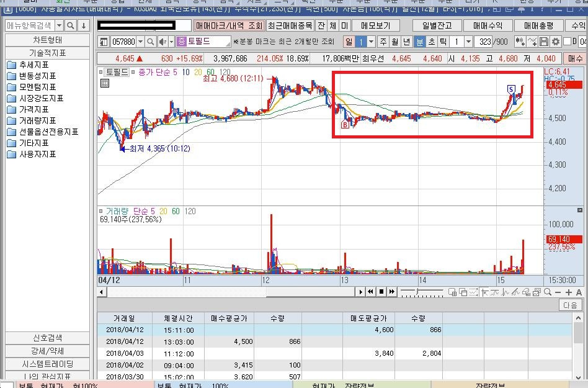Expand the 선물옵션전용지표 folder
This screenshot has height=388, width=588.
coord(43,132)
